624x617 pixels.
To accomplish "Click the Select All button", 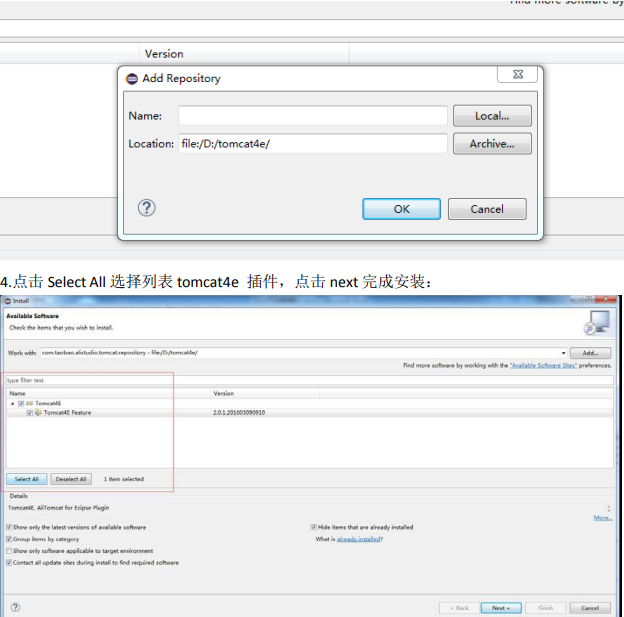I will pyautogui.click(x=27, y=479).
